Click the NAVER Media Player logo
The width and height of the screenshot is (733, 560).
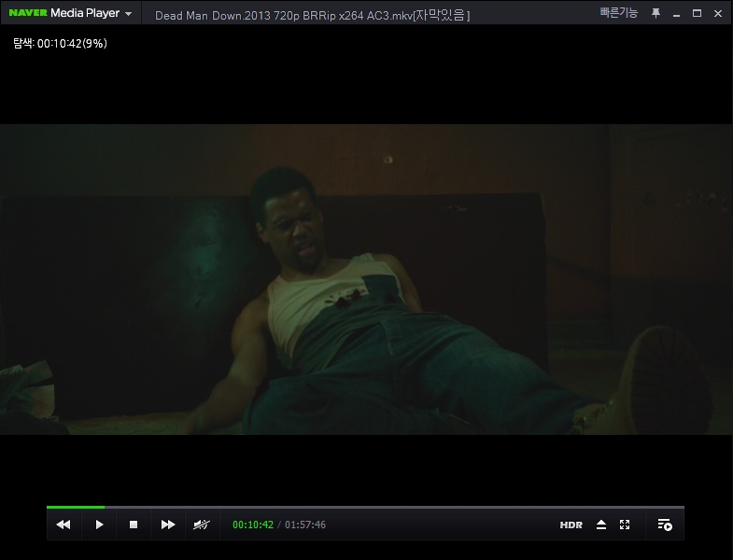(62, 13)
